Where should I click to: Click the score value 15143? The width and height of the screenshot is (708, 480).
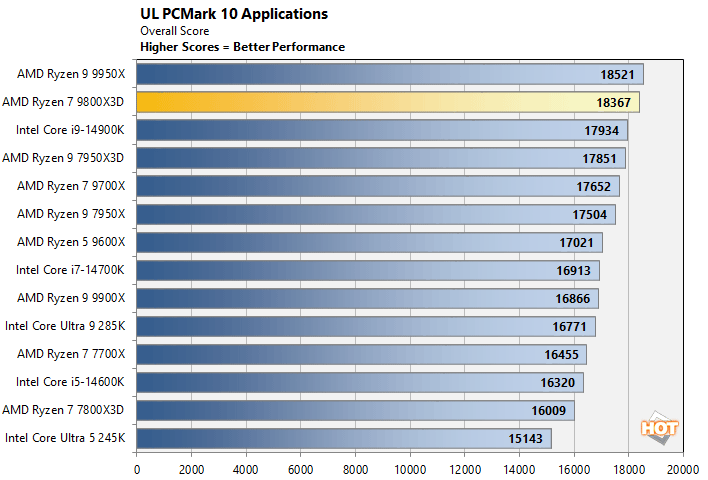526,439
